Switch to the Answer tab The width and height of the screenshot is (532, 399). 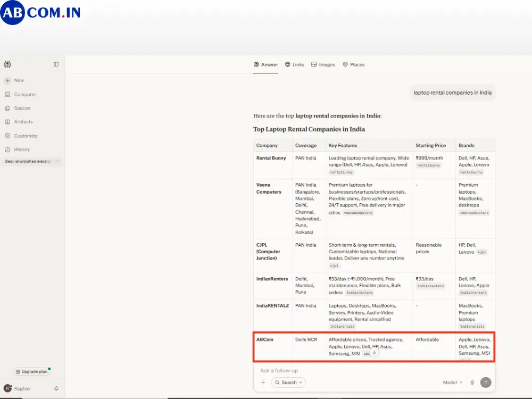click(265, 64)
